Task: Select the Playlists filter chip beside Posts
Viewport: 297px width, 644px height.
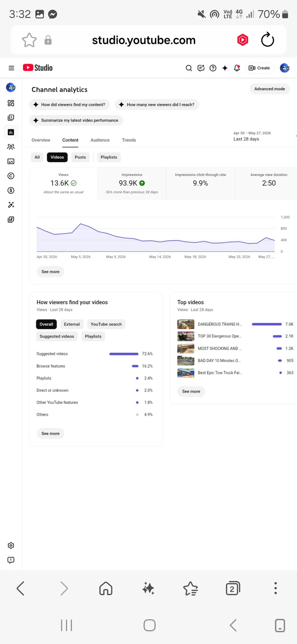Action: tap(109, 157)
